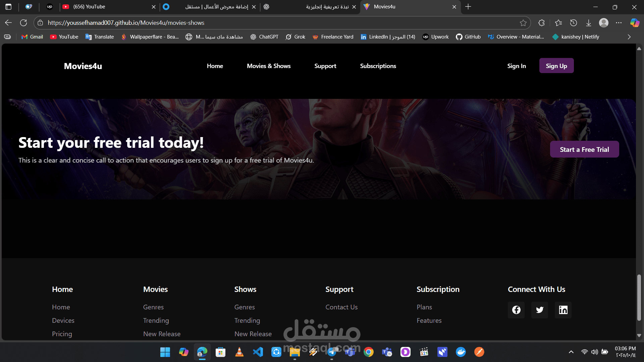Screen dimensions: 644x362
Task: Add page to favorites star icon
Action: 523,23
